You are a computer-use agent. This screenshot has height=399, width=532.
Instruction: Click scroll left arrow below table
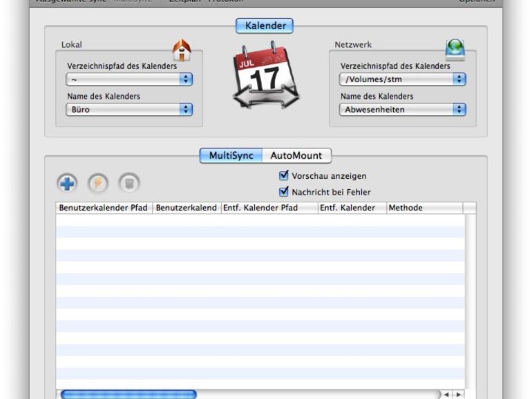point(447,395)
